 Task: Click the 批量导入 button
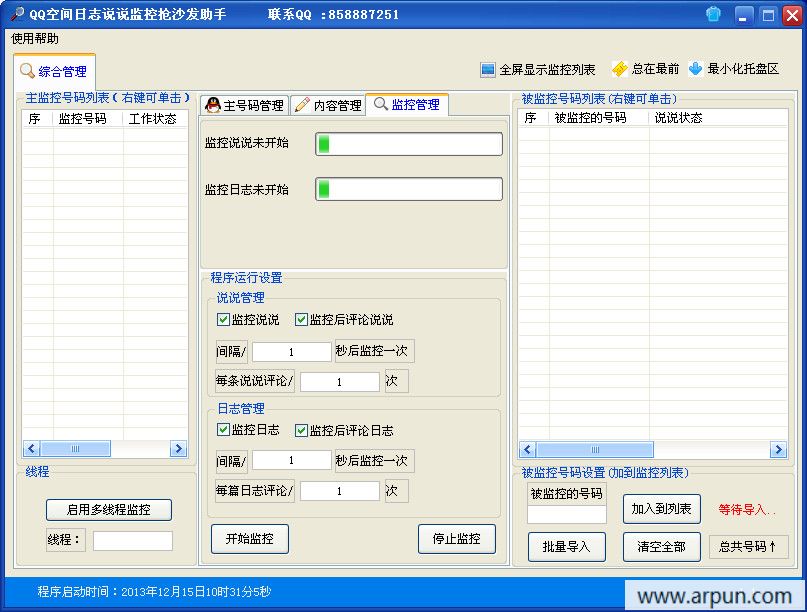(x=567, y=547)
